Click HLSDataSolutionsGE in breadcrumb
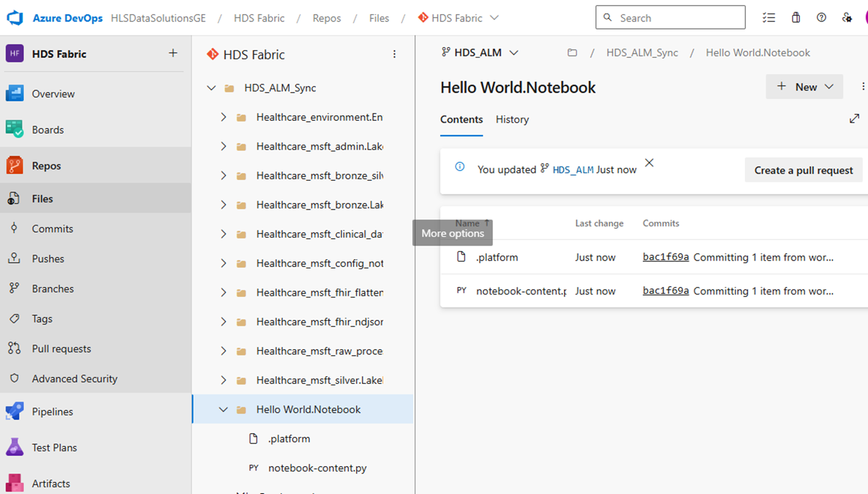Image resolution: width=868 pixels, height=494 pixels. (x=158, y=18)
